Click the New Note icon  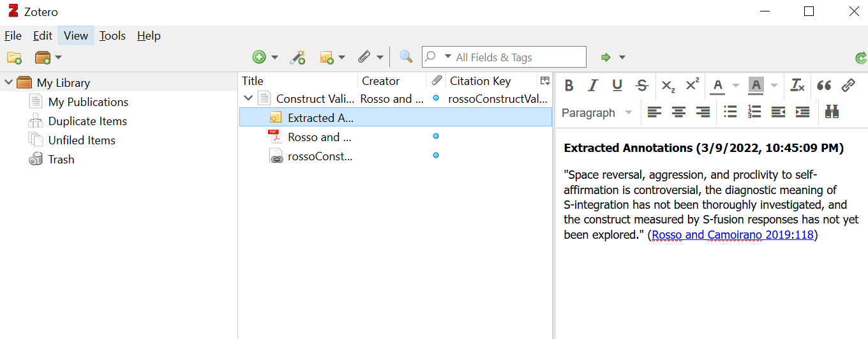click(x=327, y=57)
